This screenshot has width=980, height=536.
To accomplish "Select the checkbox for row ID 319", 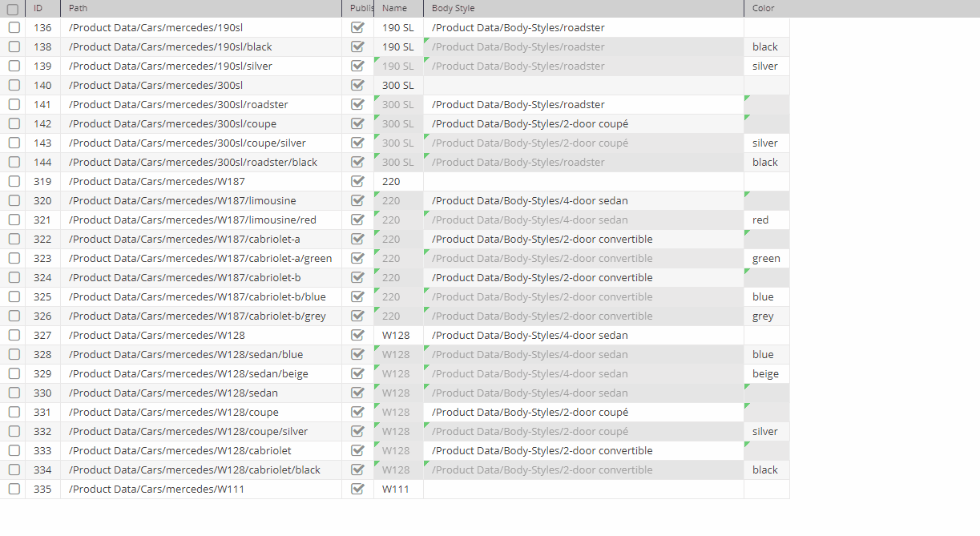I will 14,181.
